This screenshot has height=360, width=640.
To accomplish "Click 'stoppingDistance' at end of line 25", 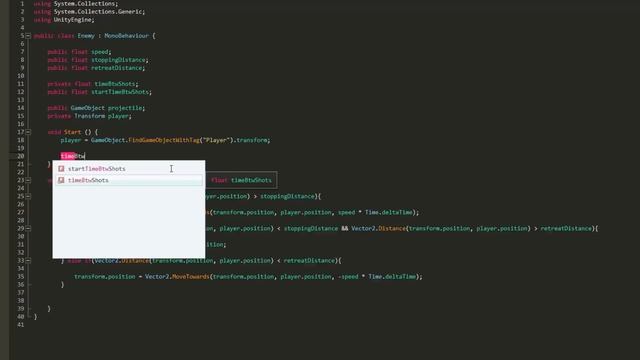I will (x=287, y=196).
